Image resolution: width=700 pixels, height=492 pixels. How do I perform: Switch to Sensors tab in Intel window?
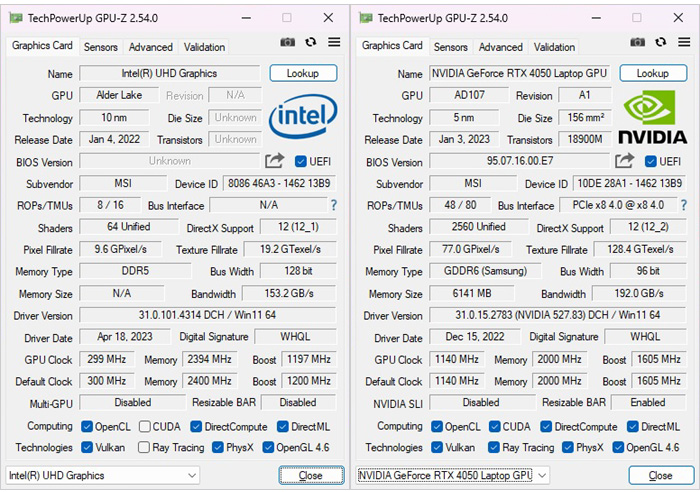(100, 47)
